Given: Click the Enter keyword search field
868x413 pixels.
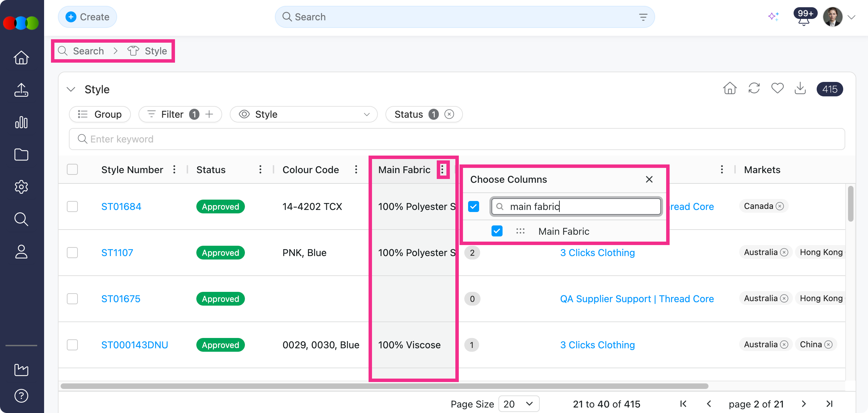Looking at the screenshot, I should pos(457,139).
